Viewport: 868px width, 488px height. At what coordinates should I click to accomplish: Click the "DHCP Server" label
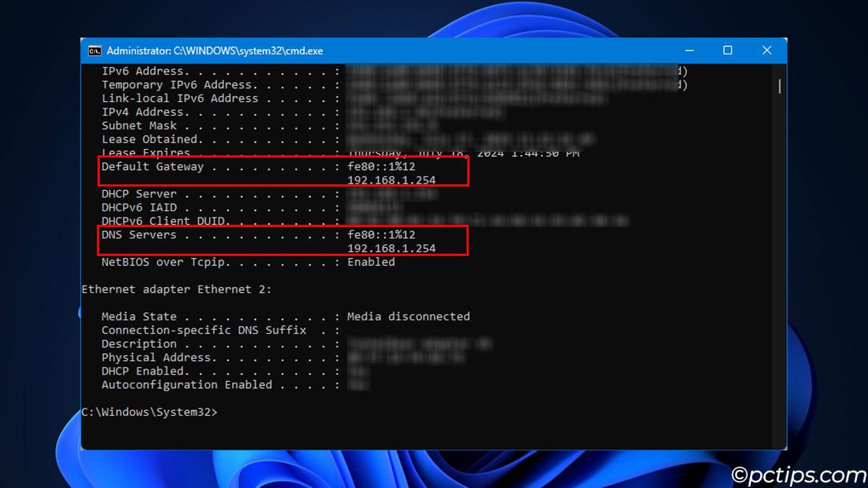tap(139, 194)
